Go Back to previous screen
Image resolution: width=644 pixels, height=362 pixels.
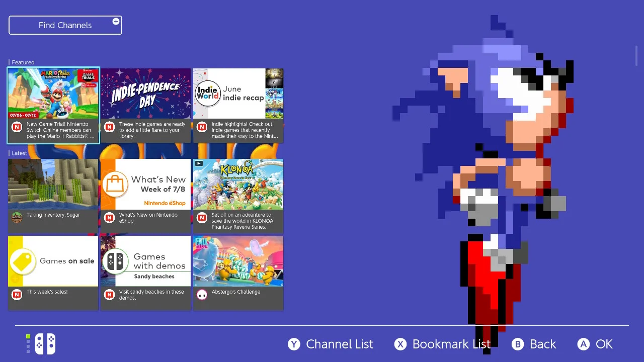click(x=543, y=344)
